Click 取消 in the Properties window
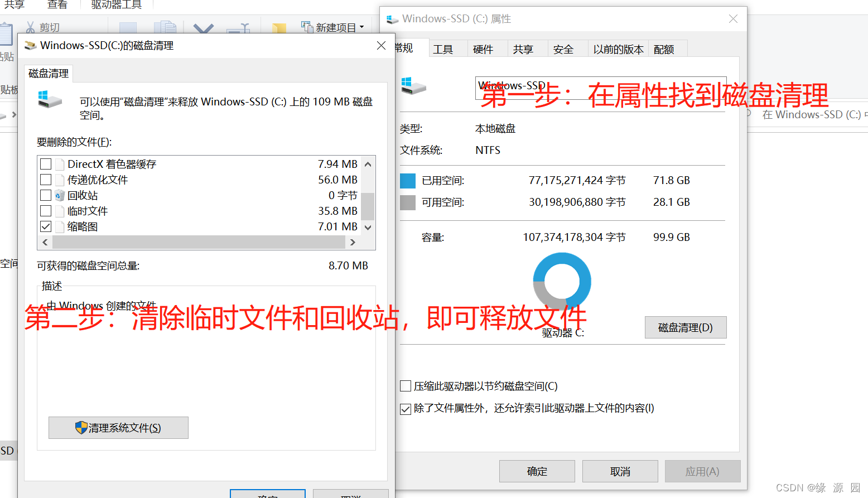Image resolution: width=868 pixels, height=498 pixels. point(620,471)
